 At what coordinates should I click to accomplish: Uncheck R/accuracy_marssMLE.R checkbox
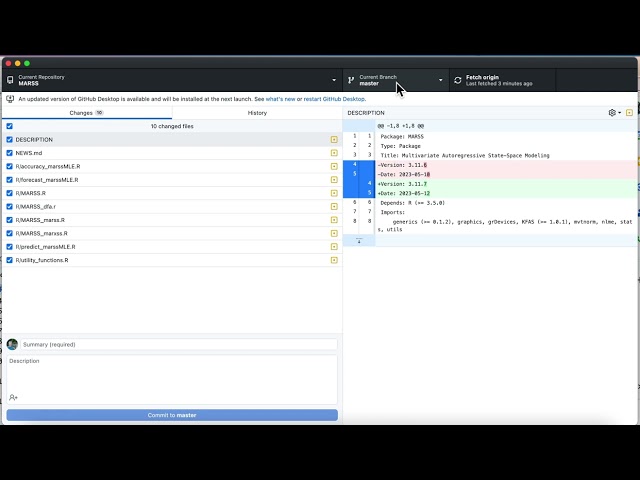(x=9, y=167)
